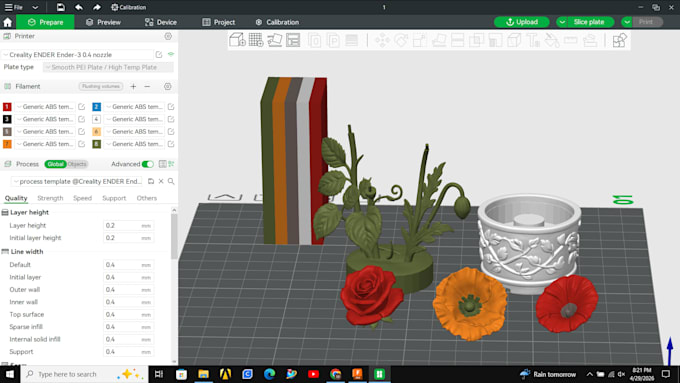Switch Process to Global mode
Viewport: 680px width, 383px height.
tap(55, 164)
